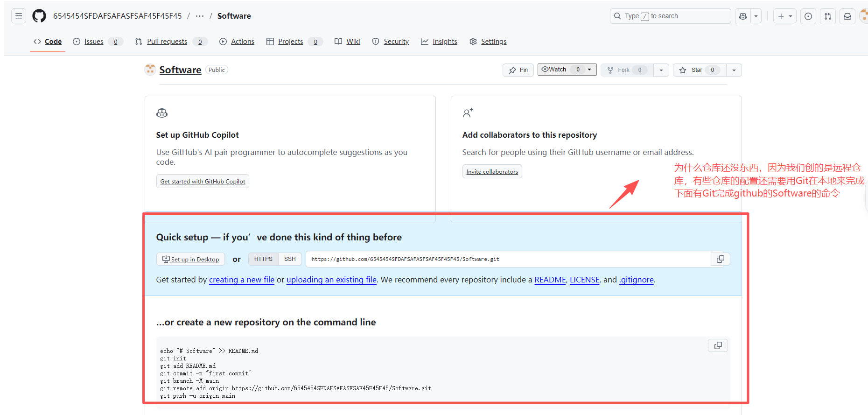Switch to the Issues tab
The image size is (868, 415).
pyautogui.click(x=98, y=42)
